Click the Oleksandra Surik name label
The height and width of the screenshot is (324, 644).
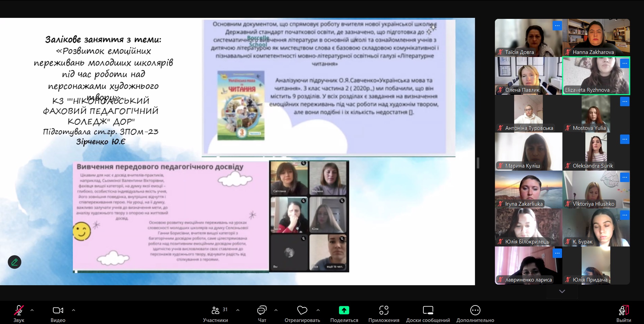pos(593,166)
